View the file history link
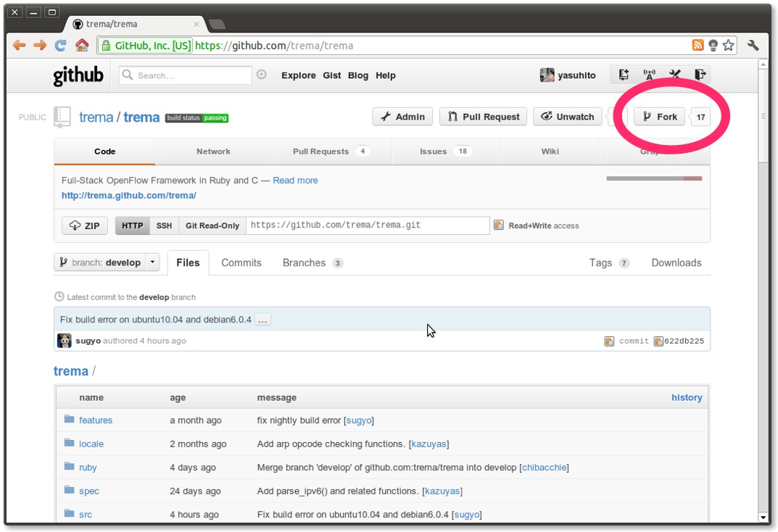The image size is (778, 532). 687,398
